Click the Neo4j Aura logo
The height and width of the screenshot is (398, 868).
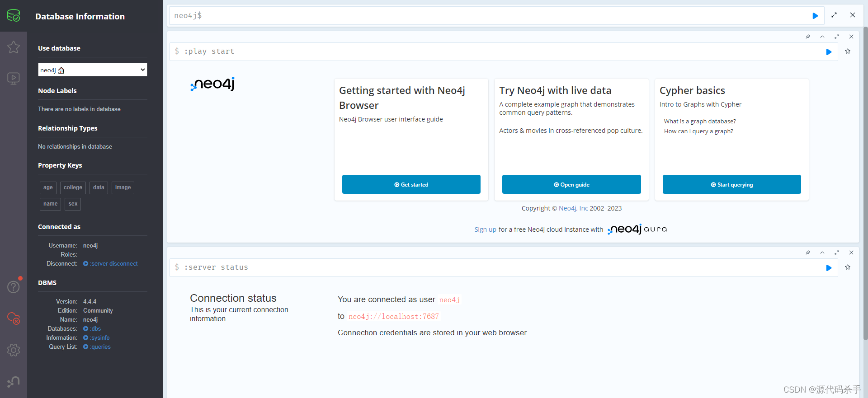(x=637, y=229)
